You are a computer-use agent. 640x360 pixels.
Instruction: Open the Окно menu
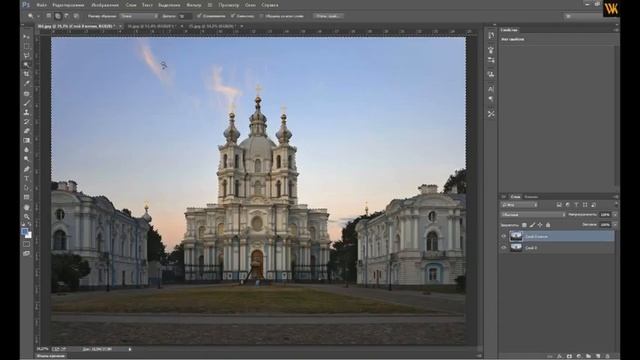[x=250, y=5]
